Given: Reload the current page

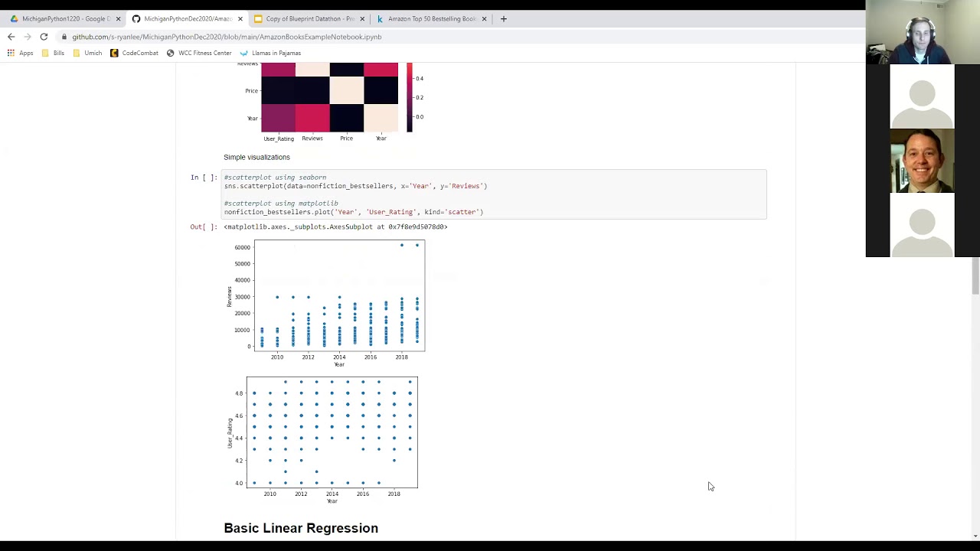Looking at the screenshot, I should [44, 37].
